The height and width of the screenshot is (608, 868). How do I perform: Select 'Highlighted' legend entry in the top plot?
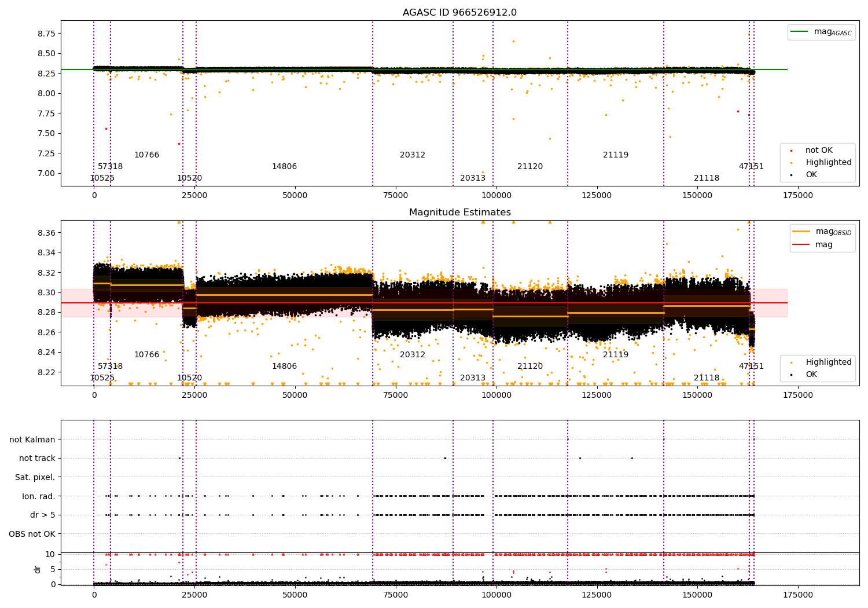pyautogui.click(x=829, y=163)
